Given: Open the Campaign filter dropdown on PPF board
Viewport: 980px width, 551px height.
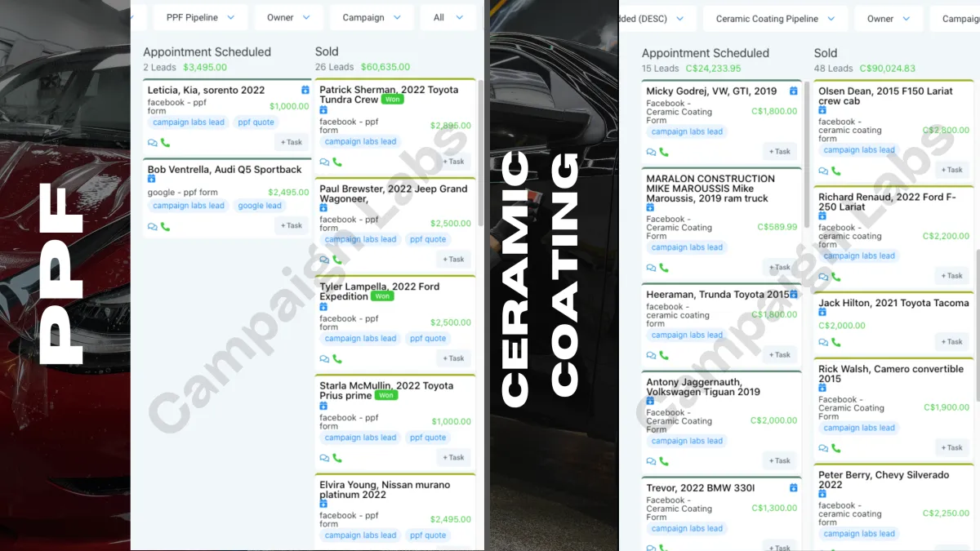Looking at the screenshot, I should pyautogui.click(x=372, y=17).
